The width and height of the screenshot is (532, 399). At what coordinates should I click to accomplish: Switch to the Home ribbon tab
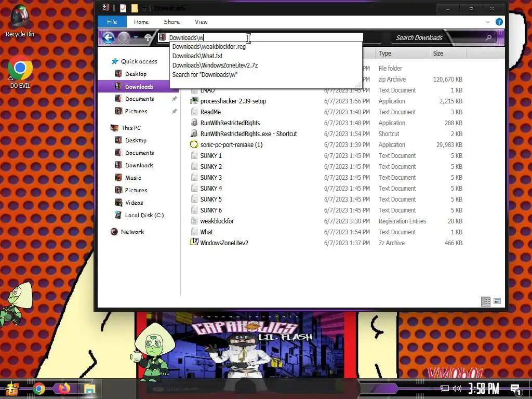(141, 22)
